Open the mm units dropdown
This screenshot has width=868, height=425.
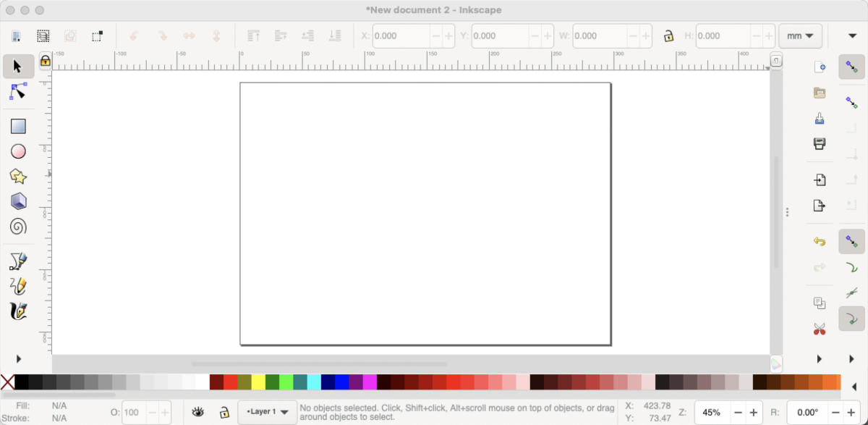pos(801,35)
